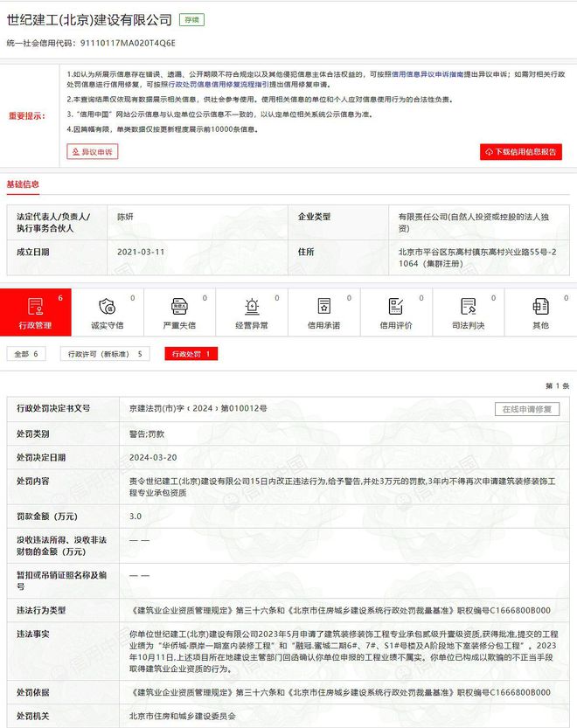
Task: Open the 司法判决 icon
Action: pos(469,307)
